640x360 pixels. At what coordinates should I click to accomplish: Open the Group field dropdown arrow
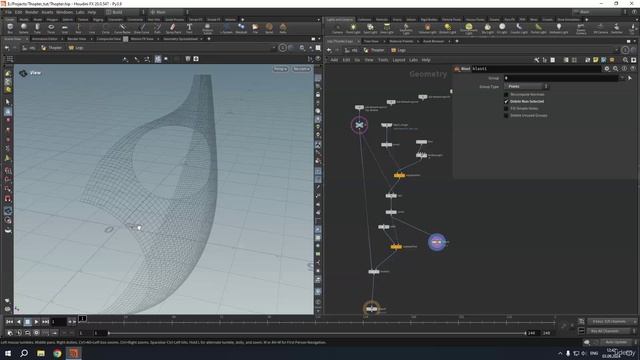(x=622, y=78)
